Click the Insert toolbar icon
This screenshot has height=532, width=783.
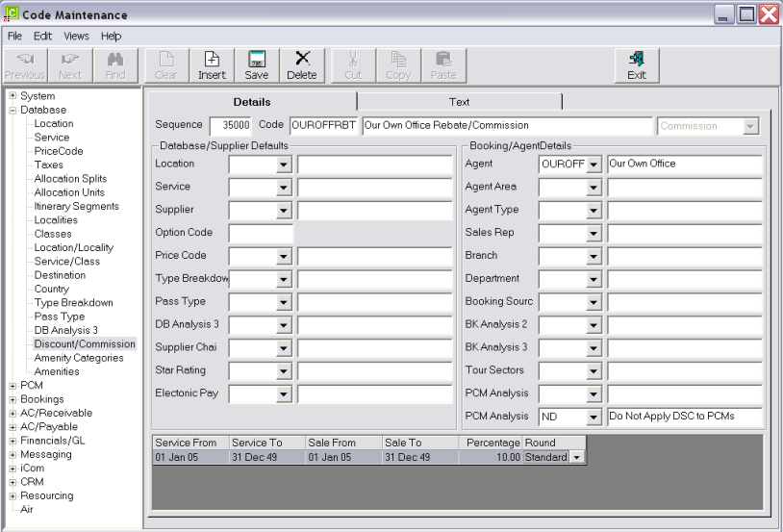212,64
